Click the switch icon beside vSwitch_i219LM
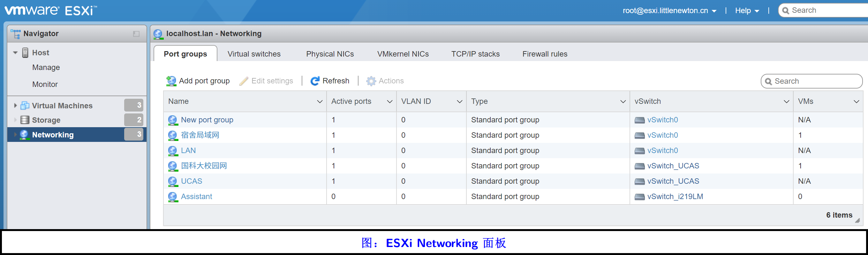 coord(639,197)
